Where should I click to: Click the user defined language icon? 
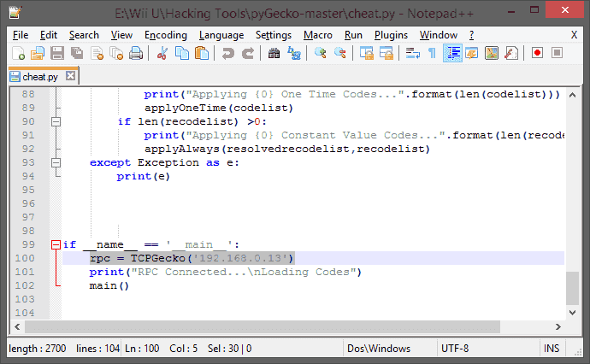coord(472,53)
